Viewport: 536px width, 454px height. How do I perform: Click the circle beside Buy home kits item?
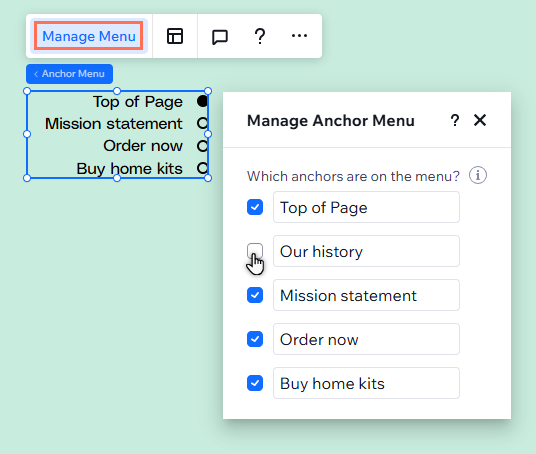tap(202, 168)
